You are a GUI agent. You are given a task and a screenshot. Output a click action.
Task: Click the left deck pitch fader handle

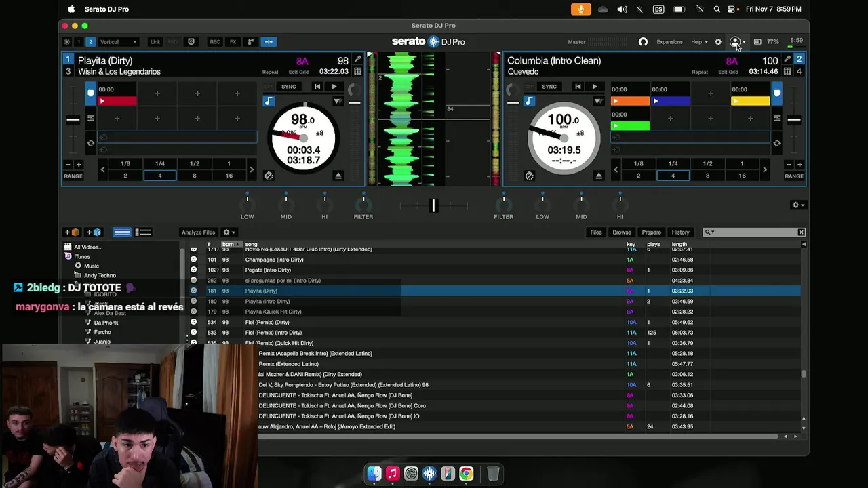[73, 120]
